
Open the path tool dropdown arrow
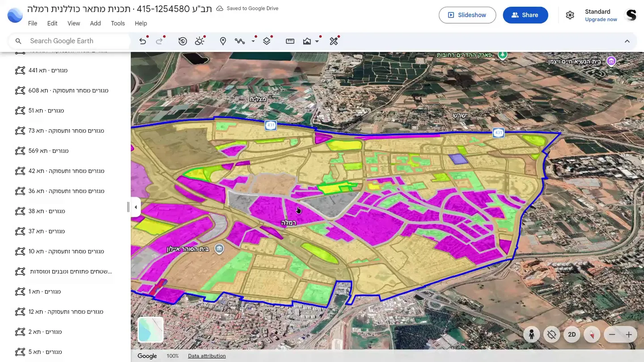click(253, 41)
